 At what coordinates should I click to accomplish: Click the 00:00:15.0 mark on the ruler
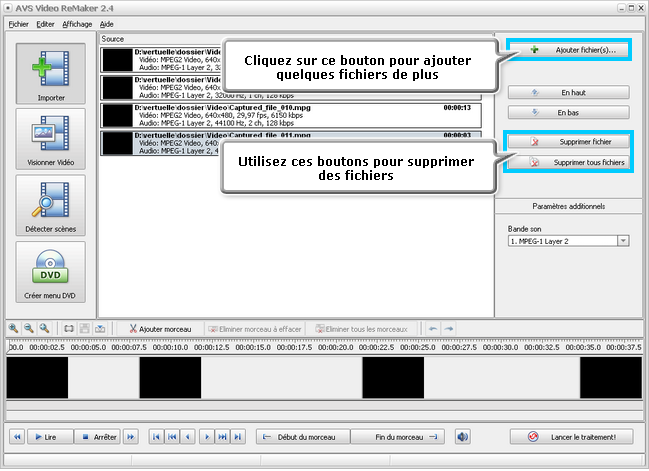click(253, 347)
